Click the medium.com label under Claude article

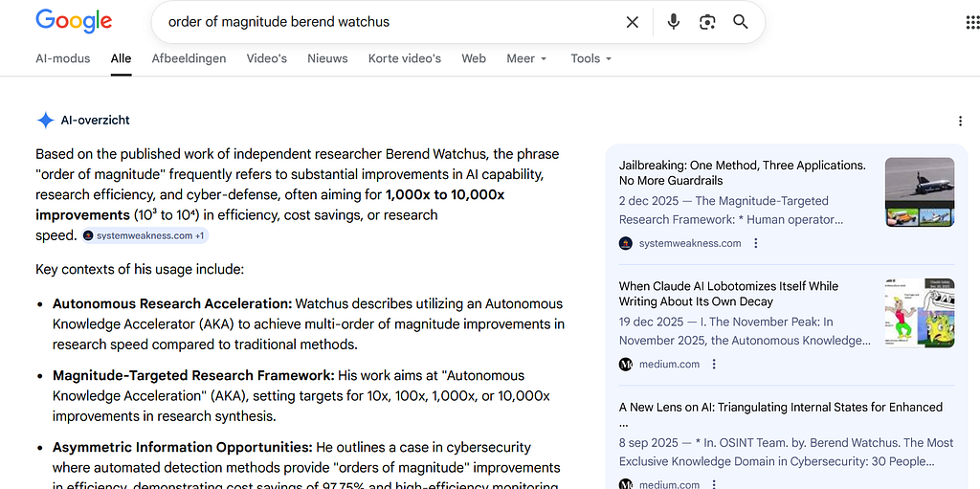point(669,364)
